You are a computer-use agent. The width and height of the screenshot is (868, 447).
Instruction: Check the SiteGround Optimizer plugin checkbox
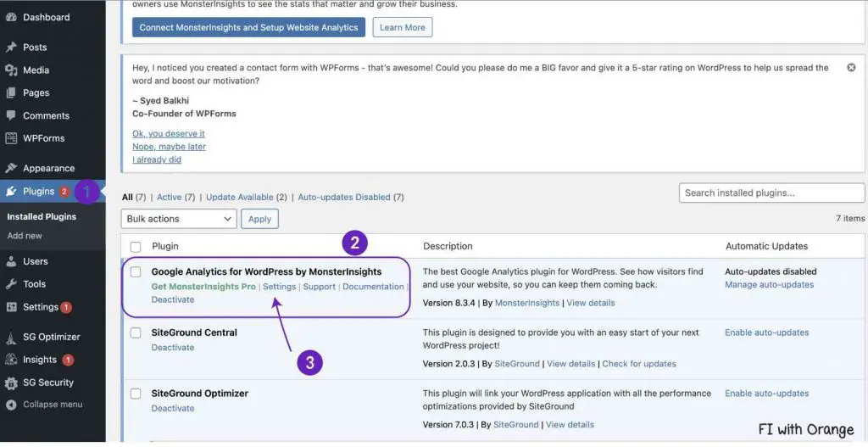136,394
